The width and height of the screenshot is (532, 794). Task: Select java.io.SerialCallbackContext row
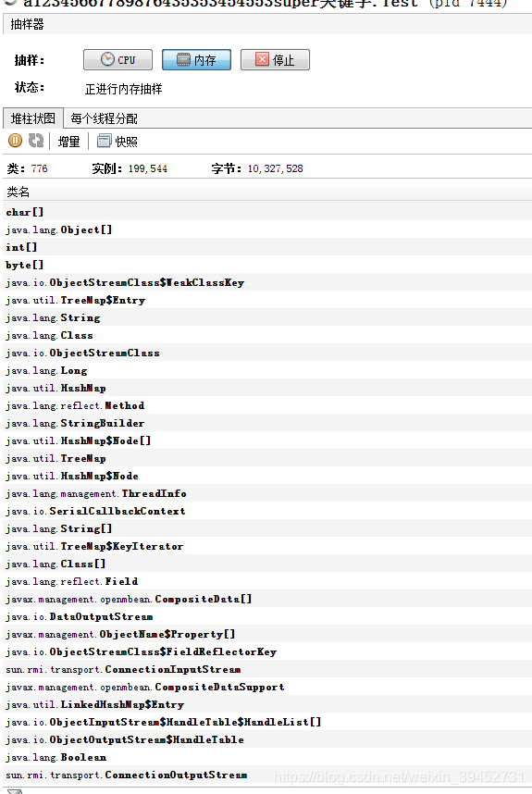coord(267,512)
